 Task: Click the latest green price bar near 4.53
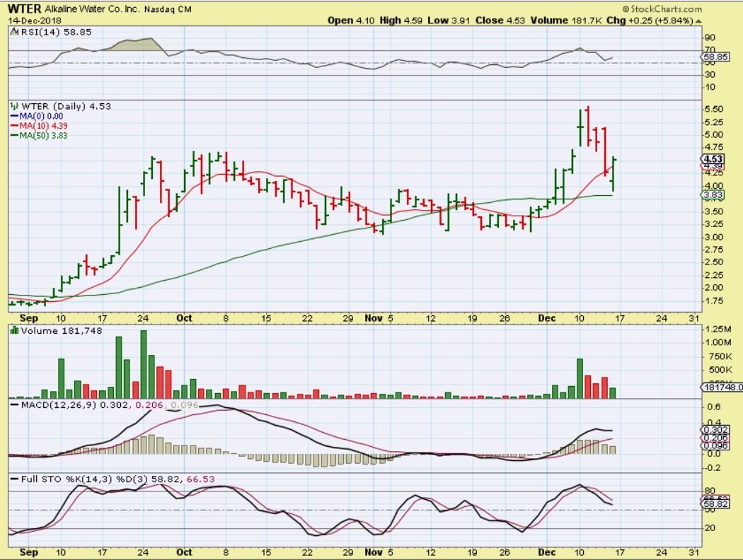point(614,174)
